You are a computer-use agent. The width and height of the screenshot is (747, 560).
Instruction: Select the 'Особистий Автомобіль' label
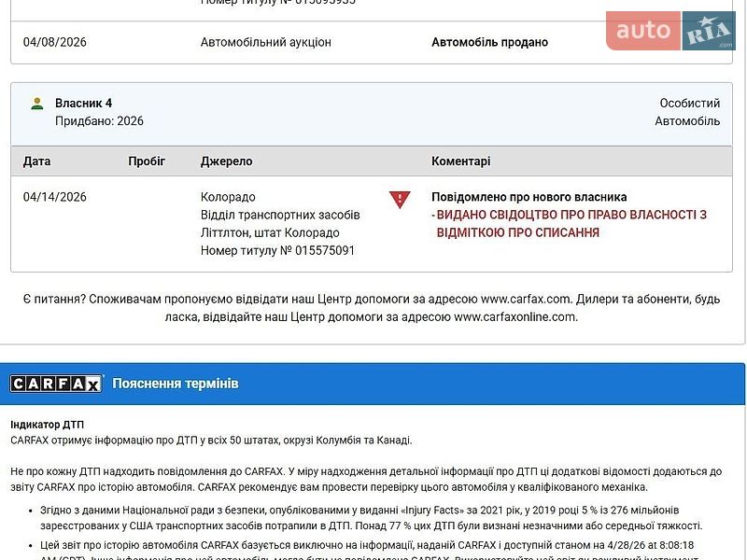click(x=687, y=112)
